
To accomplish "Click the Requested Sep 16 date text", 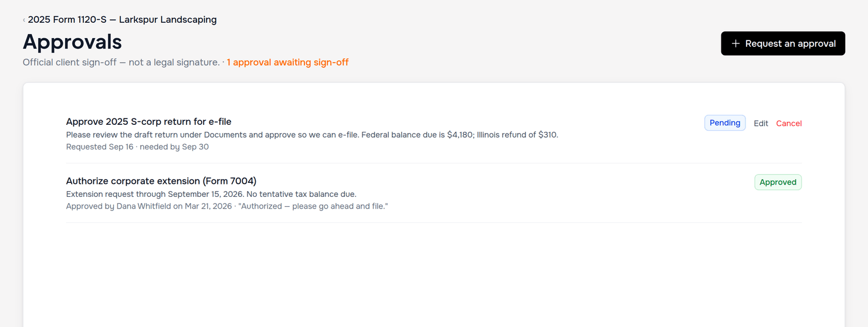I will [x=100, y=147].
